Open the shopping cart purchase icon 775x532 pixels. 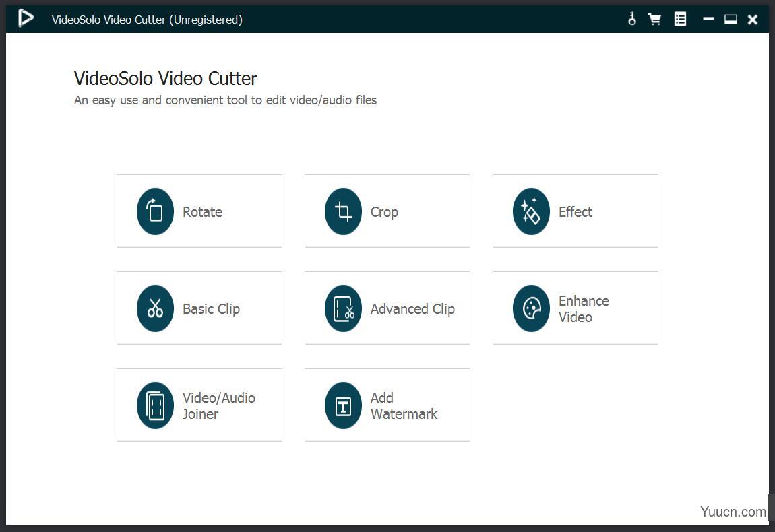[x=654, y=20]
